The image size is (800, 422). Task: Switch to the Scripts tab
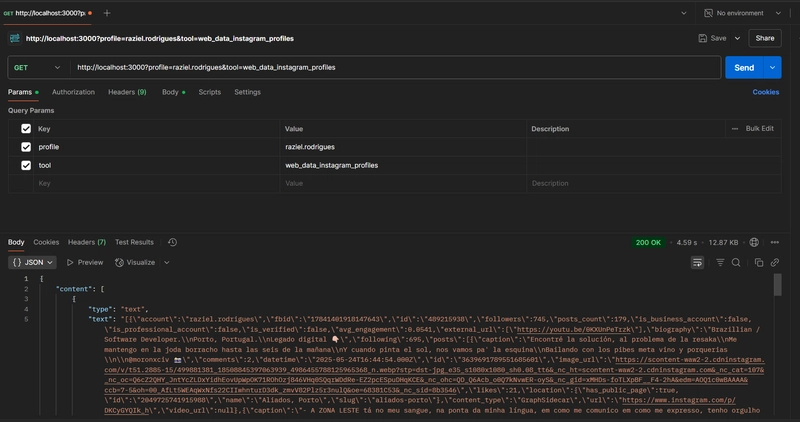coord(210,92)
